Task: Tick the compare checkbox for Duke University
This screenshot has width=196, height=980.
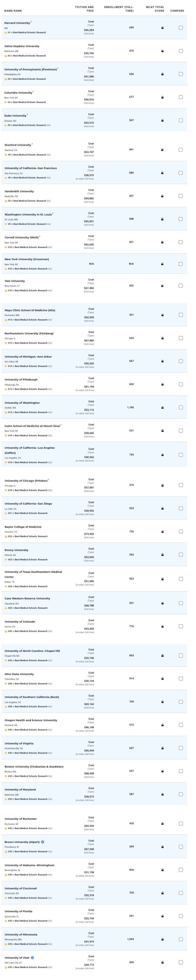Action: (x=181, y=121)
